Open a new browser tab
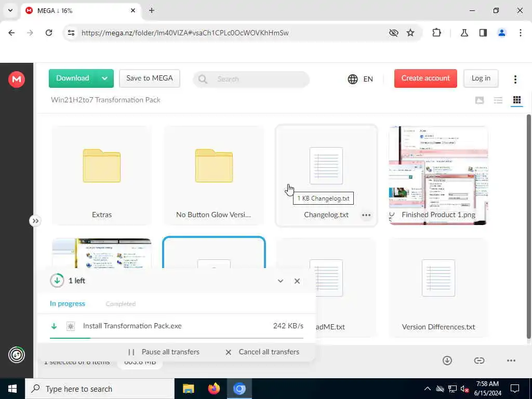The width and height of the screenshot is (532, 399). (152, 10)
